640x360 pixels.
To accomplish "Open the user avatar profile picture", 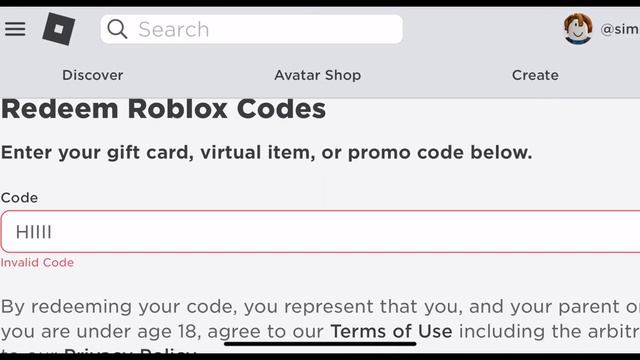I will pos(578,28).
